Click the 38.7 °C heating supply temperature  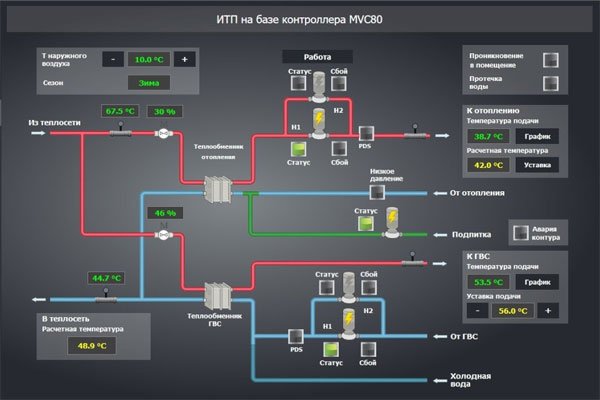488,136
